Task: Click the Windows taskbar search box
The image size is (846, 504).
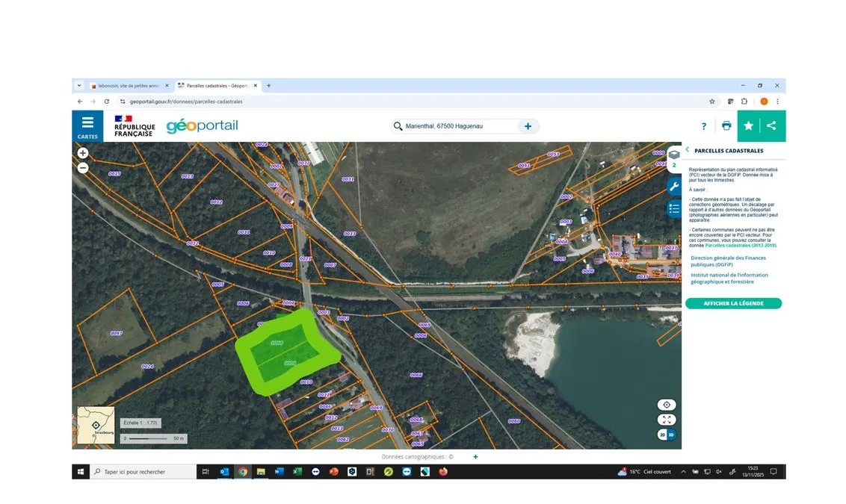Action: 143,472
